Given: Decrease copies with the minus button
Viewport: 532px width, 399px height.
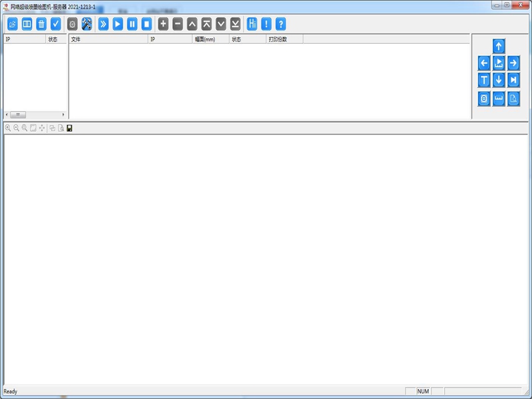Looking at the screenshot, I should (178, 24).
